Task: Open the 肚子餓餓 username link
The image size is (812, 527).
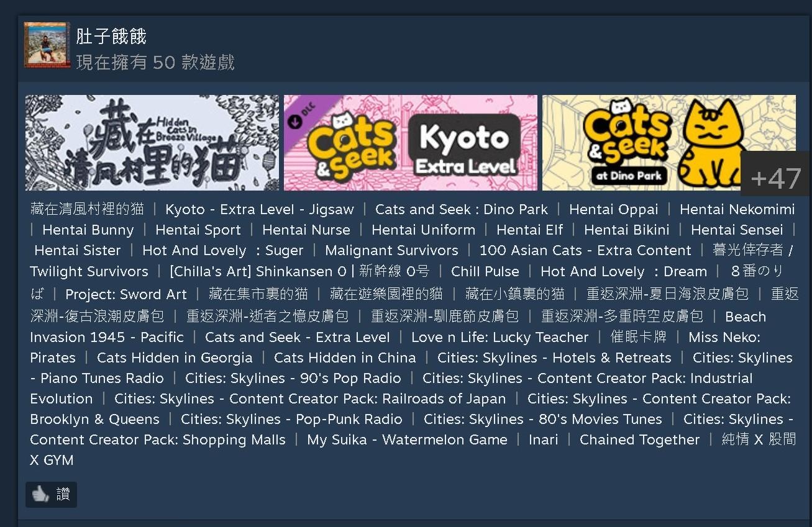Action: [111, 37]
